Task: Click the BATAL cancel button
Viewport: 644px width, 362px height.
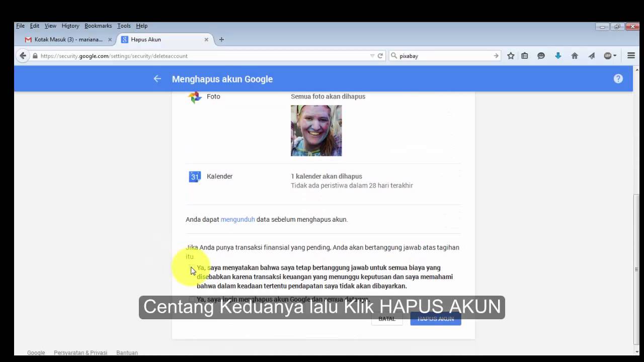Action: click(x=387, y=319)
